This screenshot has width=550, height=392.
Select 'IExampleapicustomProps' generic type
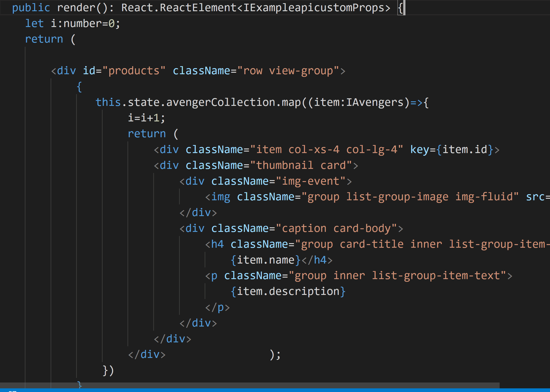coord(314,8)
